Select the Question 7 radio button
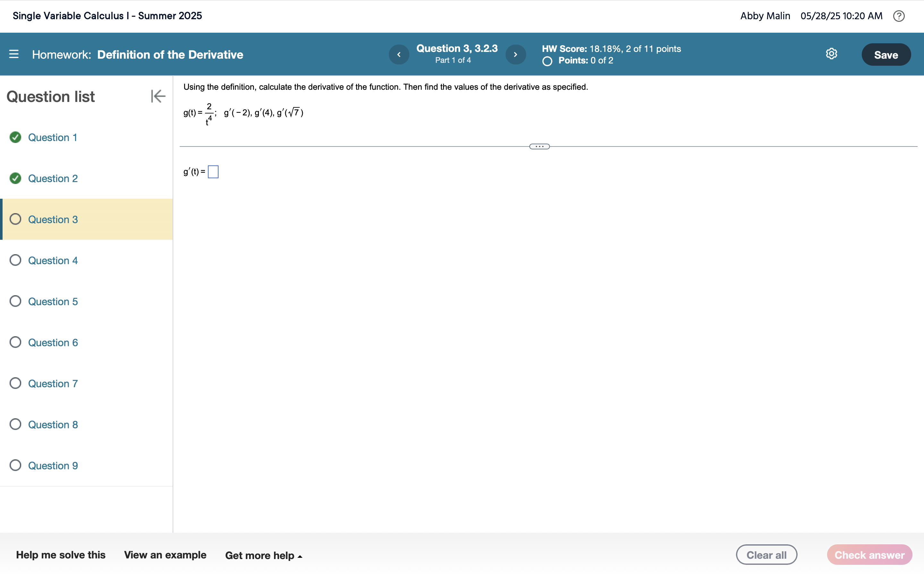This screenshot has width=924, height=577. [x=15, y=383]
